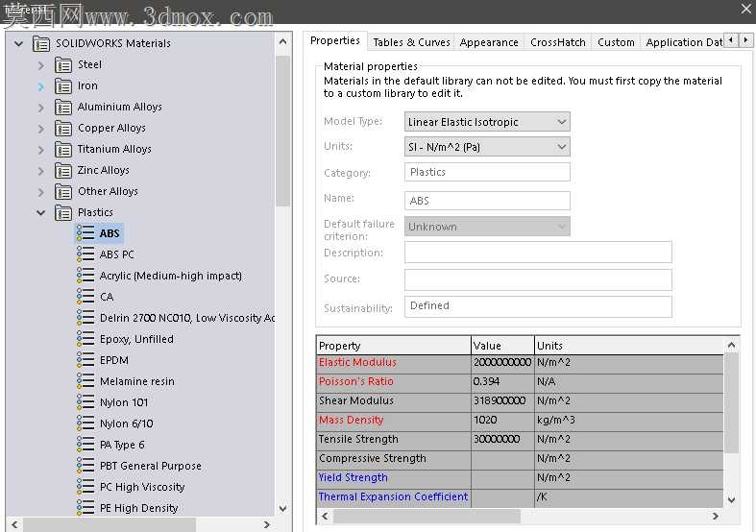Open the Units dropdown
Image resolution: width=756 pixels, height=532 pixels.
(487, 147)
